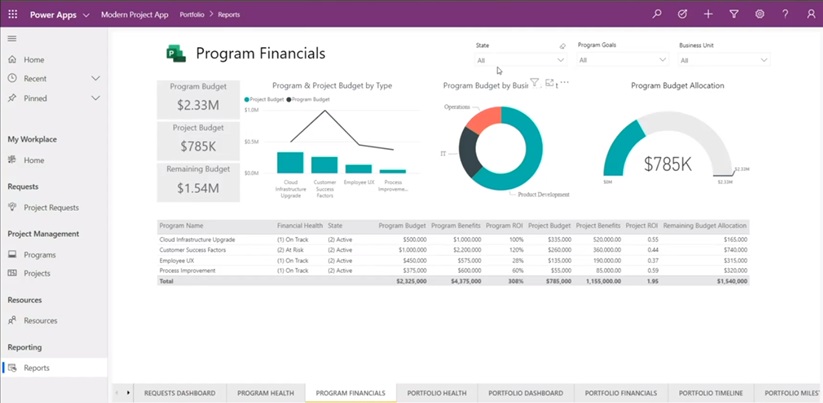Click the plus new record icon
This screenshot has width=823, height=403.
coord(708,14)
